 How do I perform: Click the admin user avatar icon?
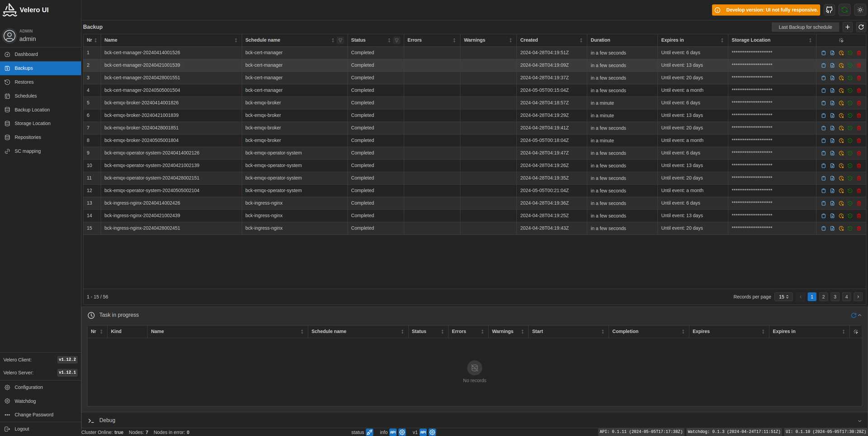(9, 36)
